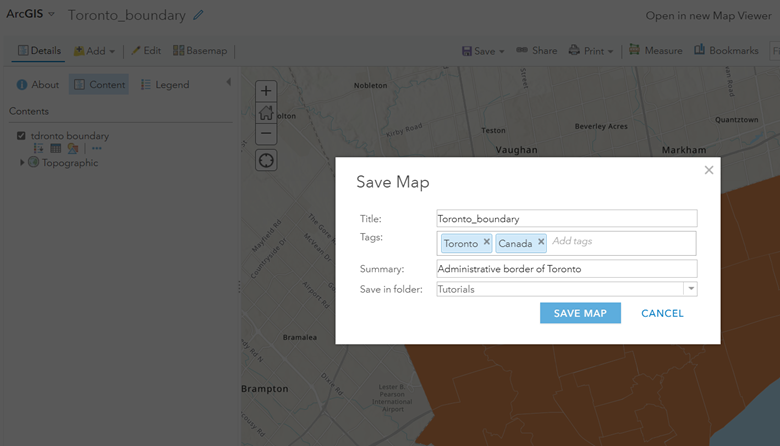Viewport: 780px width, 446px height.
Task: Click the Basemap grid icon
Action: (x=179, y=50)
